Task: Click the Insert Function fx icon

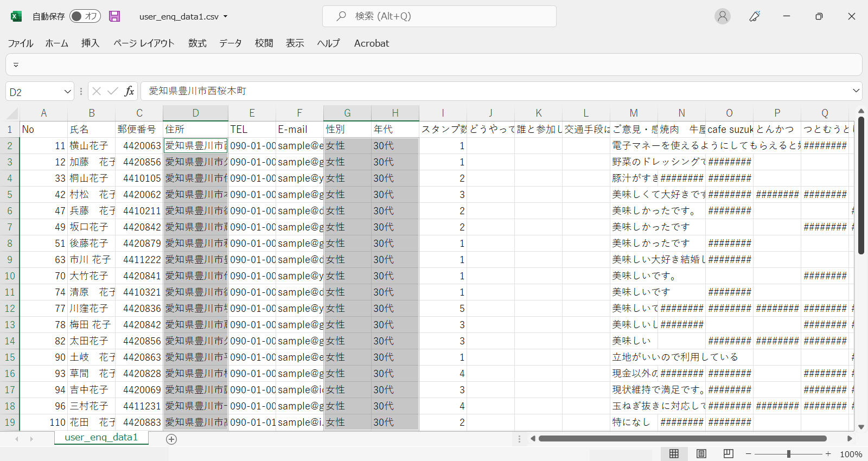Action: click(129, 91)
